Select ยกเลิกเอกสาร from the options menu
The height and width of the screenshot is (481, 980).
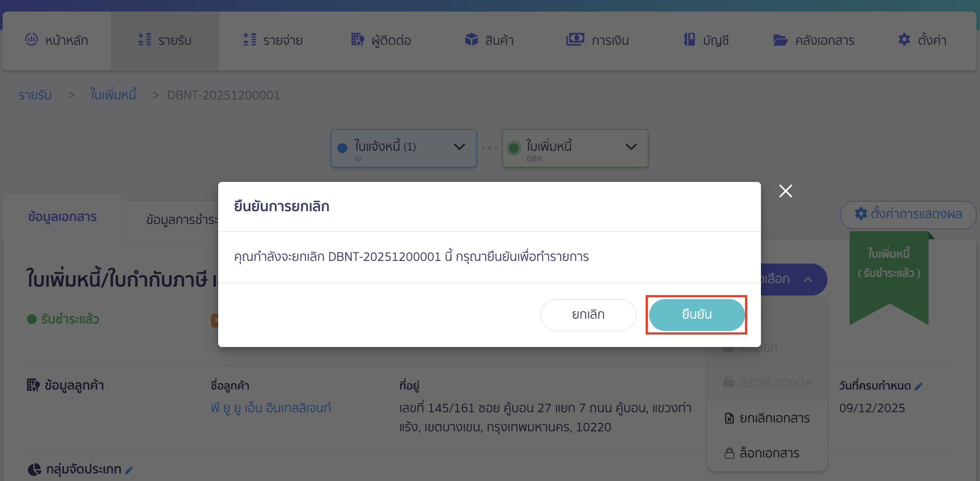click(x=774, y=418)
